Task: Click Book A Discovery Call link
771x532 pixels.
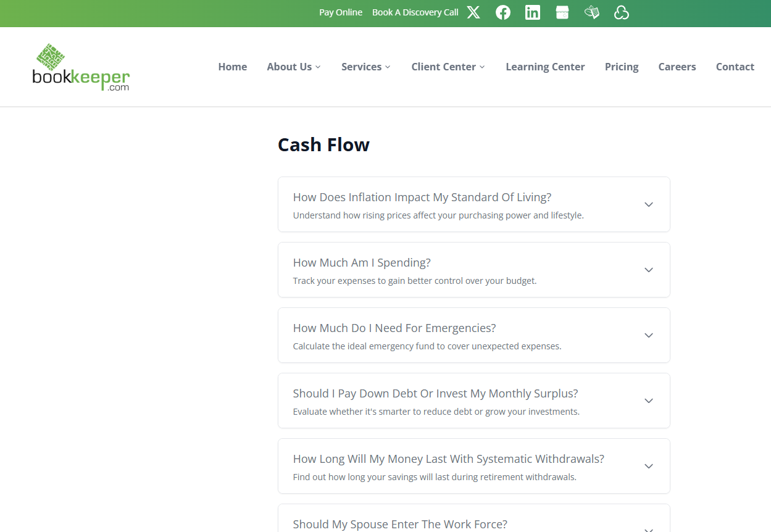Action: pyautogui.click(x=415, y=12)
